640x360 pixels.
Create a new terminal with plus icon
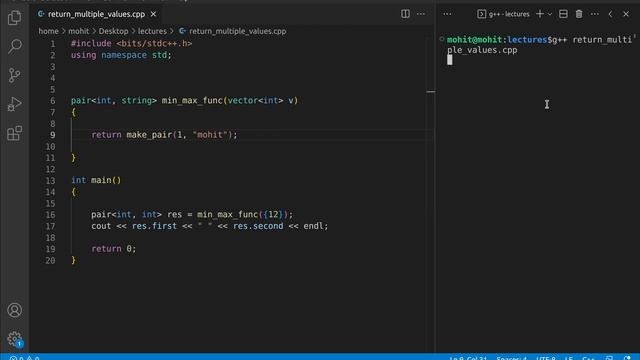point(540,14)
